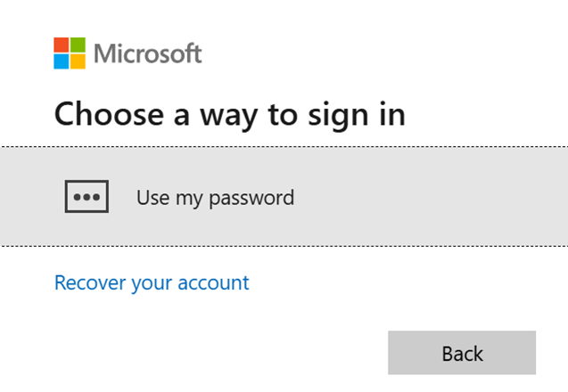Click the "Use my password" label text
568x392 pixels.
(215, 198)
